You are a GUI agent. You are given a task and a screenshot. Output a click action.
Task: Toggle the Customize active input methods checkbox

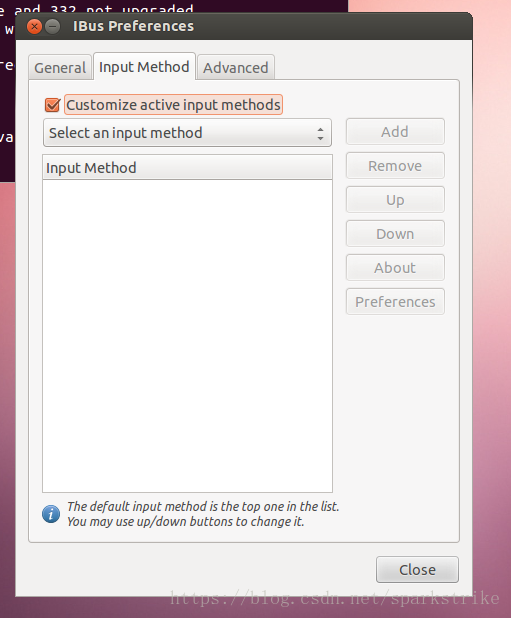(52, 105)
